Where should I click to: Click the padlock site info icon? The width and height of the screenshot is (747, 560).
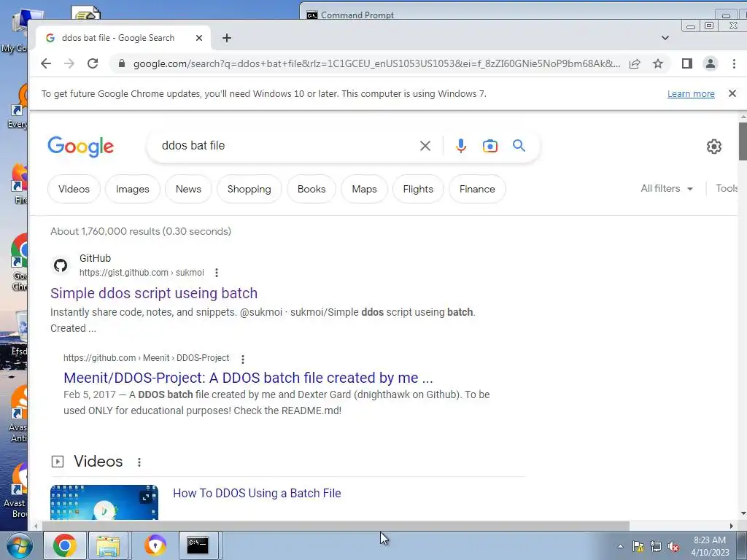pyautogui.click(x=122, y=63)
